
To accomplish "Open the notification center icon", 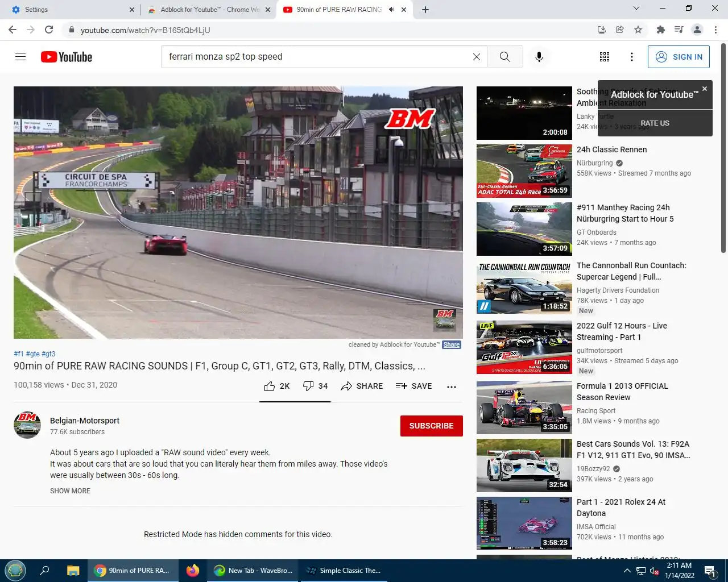I will coord(710,571).
